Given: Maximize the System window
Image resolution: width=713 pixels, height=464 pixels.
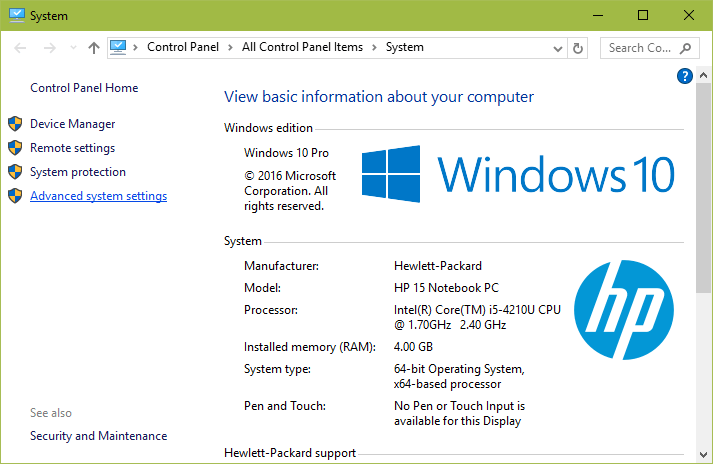Looking at the screenshot, I should coord(643,15).
